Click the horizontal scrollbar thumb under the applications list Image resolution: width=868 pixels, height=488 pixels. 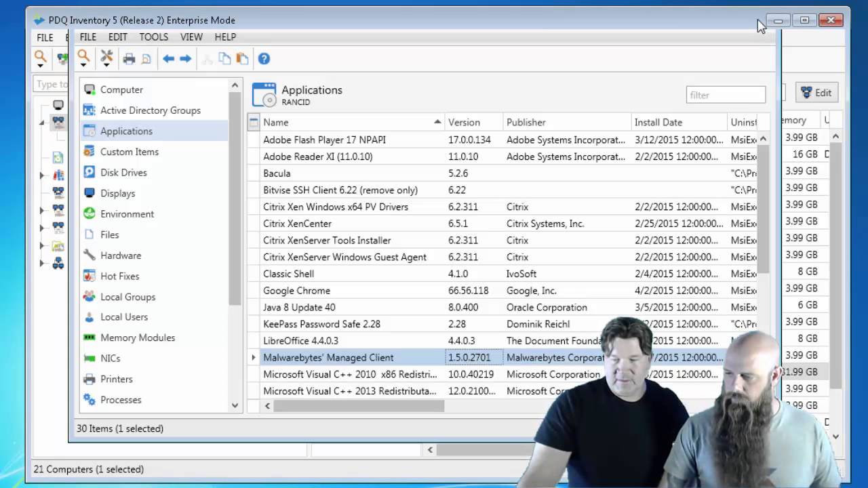(x=359, y=405)
